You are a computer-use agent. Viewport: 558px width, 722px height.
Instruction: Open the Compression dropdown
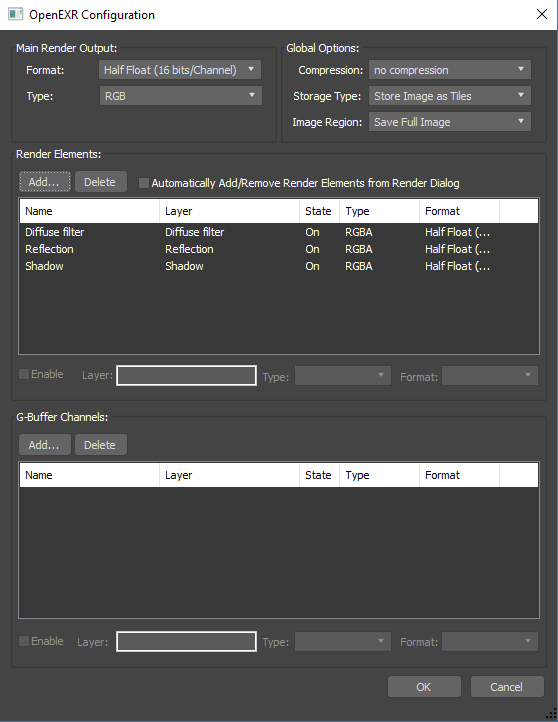(450, 70)
